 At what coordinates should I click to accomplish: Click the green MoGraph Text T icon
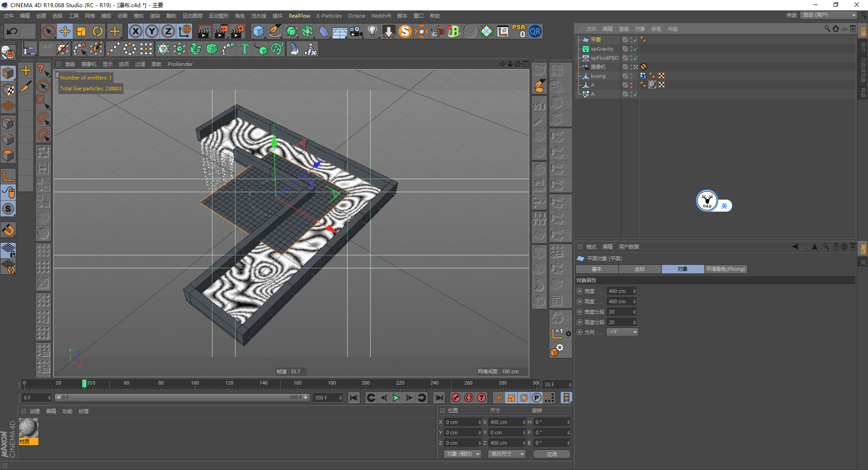click(x=245, y=49)
